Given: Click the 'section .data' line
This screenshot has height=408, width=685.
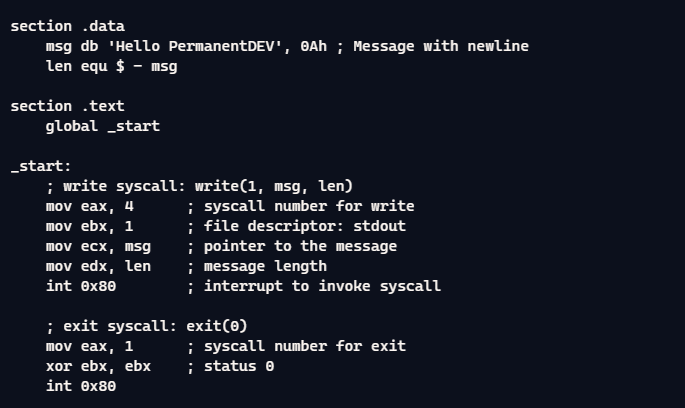Looking at the screenshot, I should tap(67, 26).
